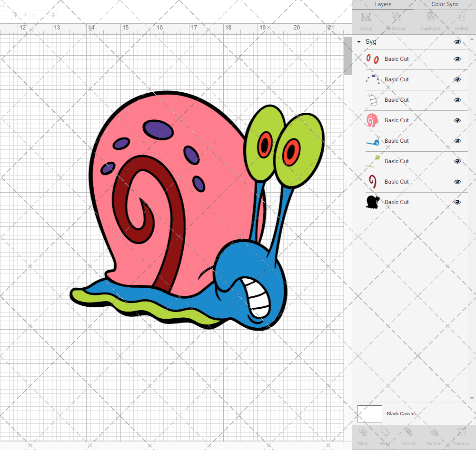Click the Attach paperclip icon
476x450 pixels.
coord(408,432)
